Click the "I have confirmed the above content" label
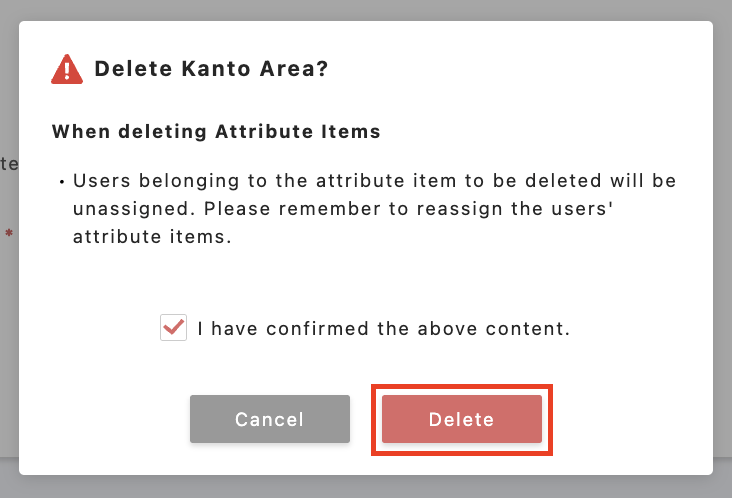 (383, 328)
